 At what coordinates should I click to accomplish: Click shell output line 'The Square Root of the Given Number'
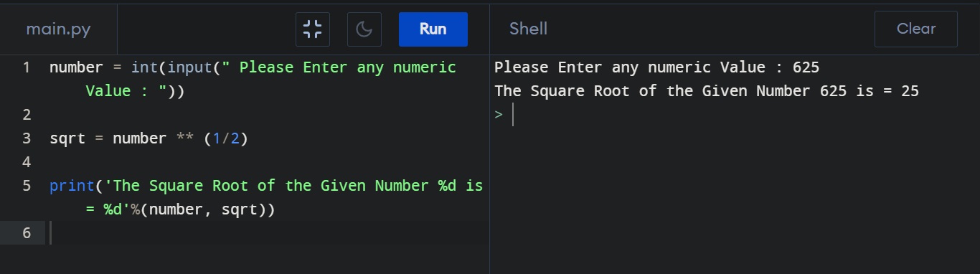click(x=707, y=91)
